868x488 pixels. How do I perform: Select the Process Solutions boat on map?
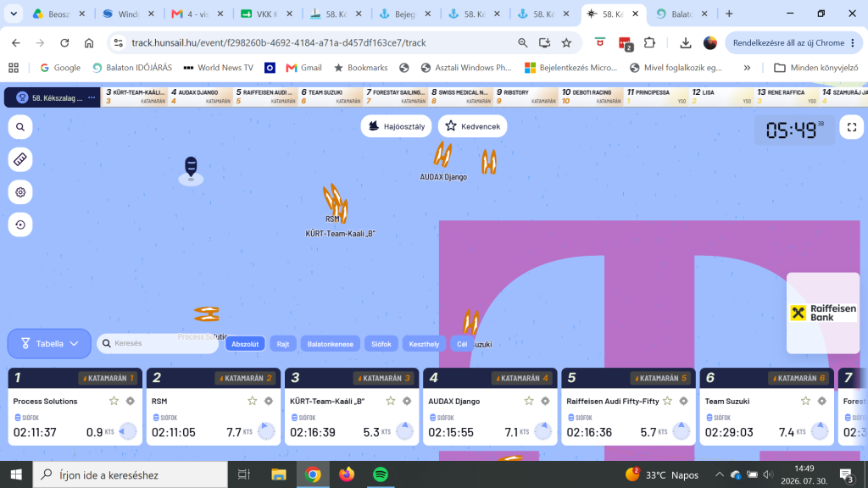[207, 313]
